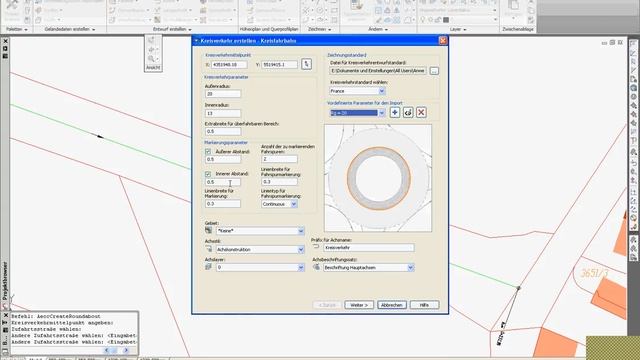Screen dimensions: 640x360
Task: Open the Achsbeschriftungssatz dropdown
Action: [411, 267]
